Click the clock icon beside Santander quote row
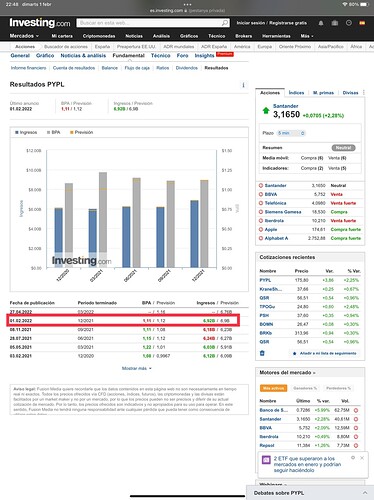Screen dimensions: 374x500 click(261, 185)
